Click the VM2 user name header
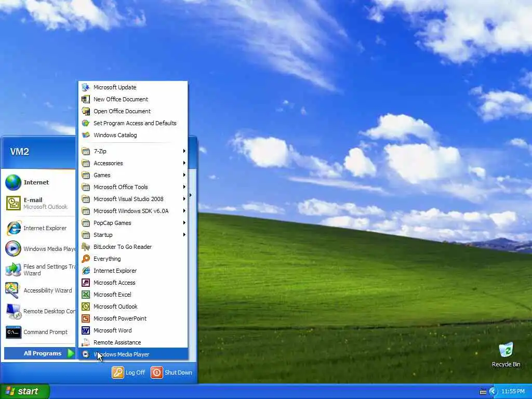This screenshot has height=399, width=532. pos(19,151)
